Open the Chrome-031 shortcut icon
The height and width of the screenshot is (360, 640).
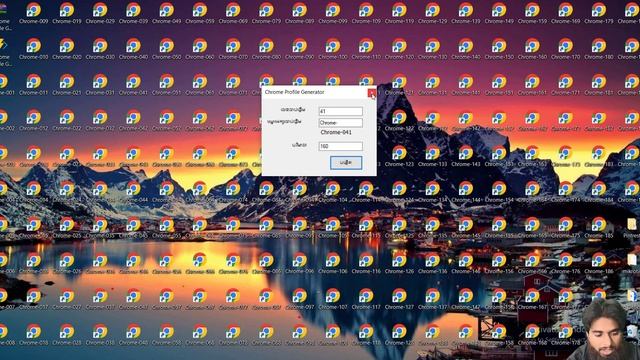100,84
